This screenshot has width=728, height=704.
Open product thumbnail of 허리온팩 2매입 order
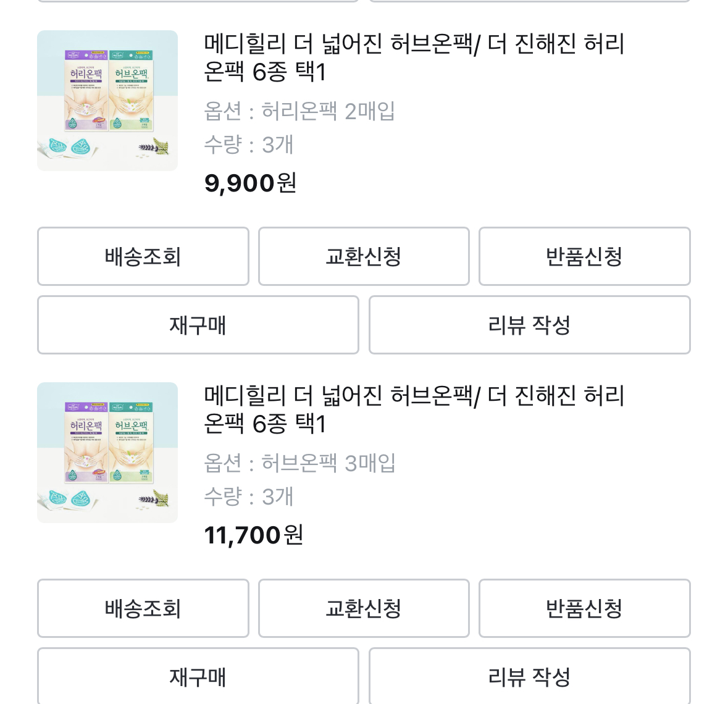(107, 101)
